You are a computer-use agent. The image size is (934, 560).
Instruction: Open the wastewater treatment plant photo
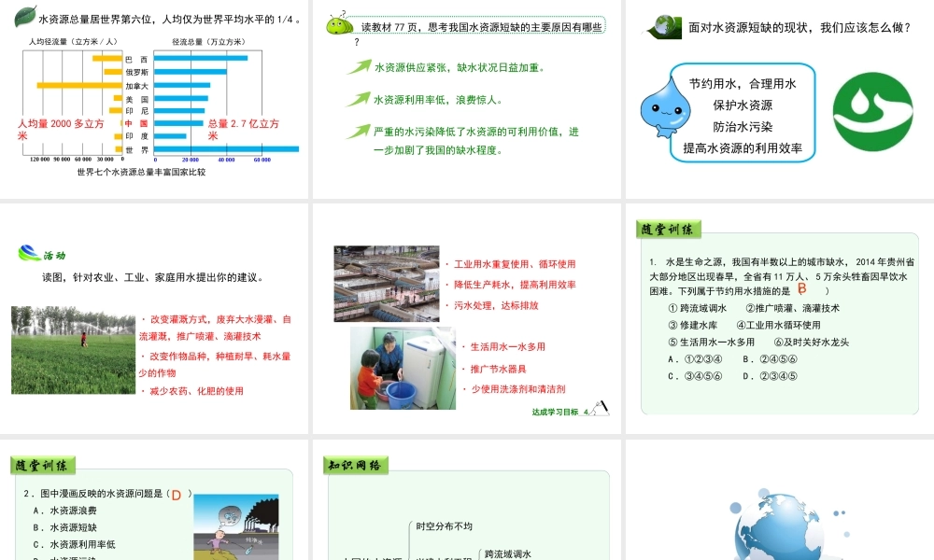coord(387,284)
